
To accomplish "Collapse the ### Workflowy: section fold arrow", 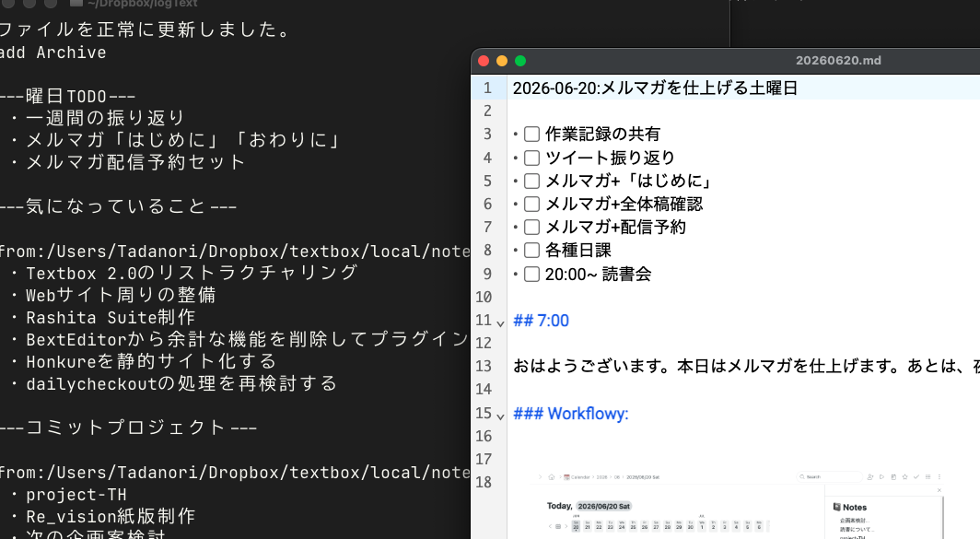I will (500, 416).
